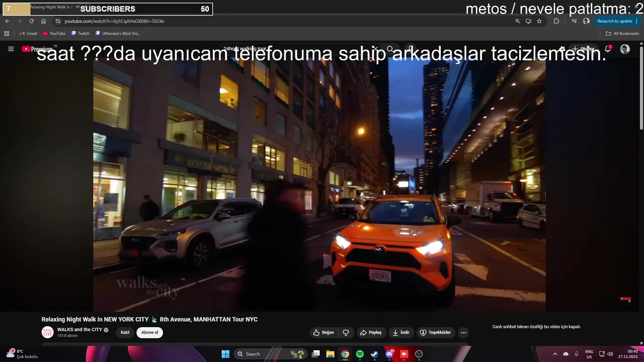Open Steam from the taskbar

[x=374, y=354]
